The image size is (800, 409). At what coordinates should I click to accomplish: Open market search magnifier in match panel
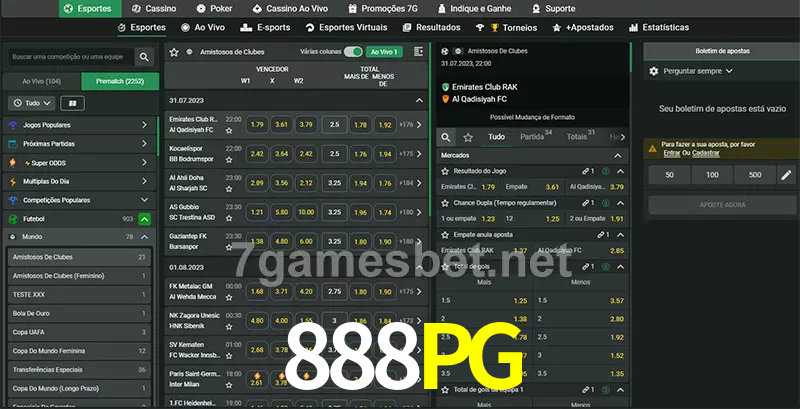point(446,137)
